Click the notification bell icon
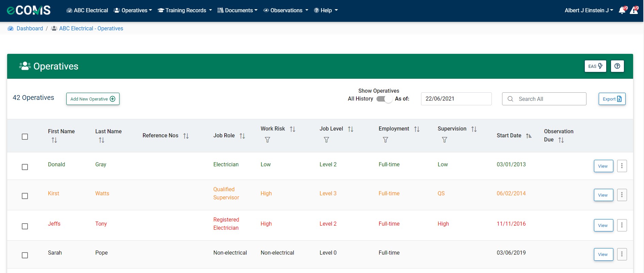The width and height of the screenshot is (644, 273). pos(622,10)
